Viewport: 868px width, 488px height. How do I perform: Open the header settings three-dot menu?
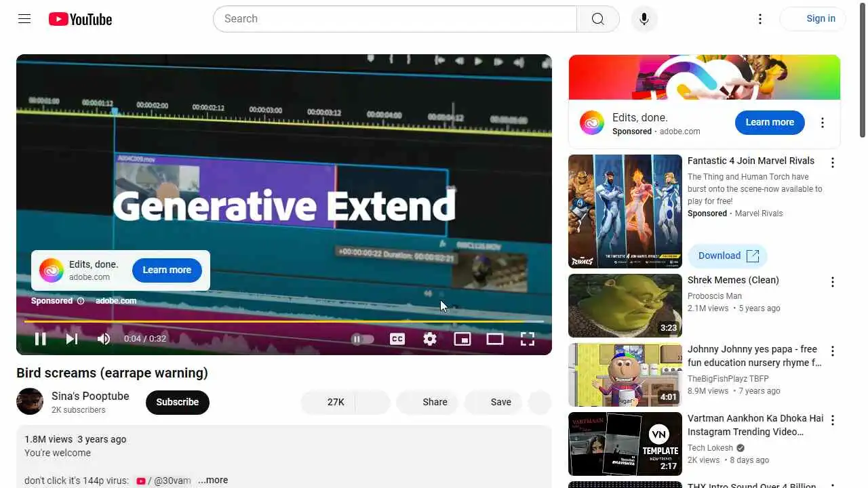coord(760,19)
